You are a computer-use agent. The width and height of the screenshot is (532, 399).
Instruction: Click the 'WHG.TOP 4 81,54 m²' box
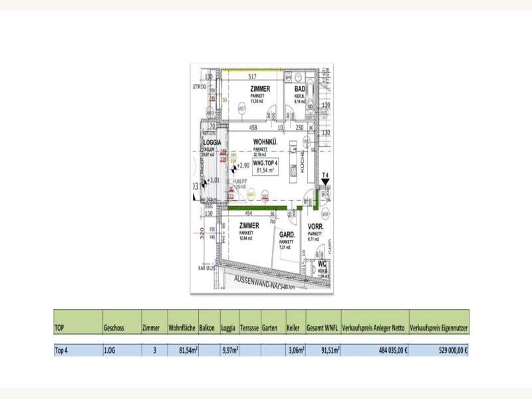pyautogui.click(x=265, y=167)
